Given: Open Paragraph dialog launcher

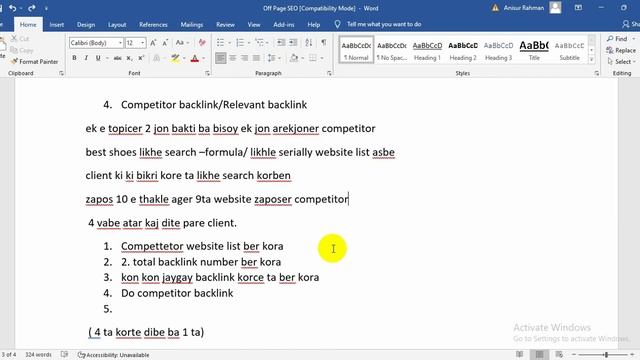Looking at the screenshot, I should point(329,73).
